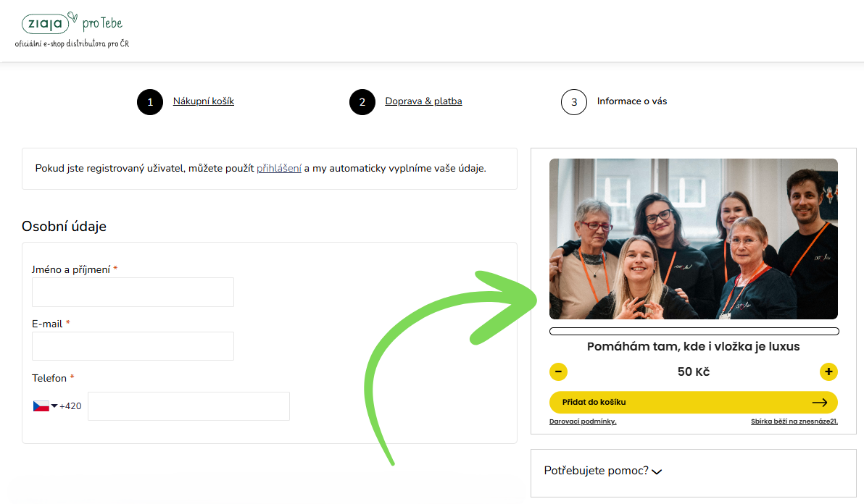Click the Pomáhám tam, kde i vložka je luxus title
The image size is (864, 504).
point(693,347)
